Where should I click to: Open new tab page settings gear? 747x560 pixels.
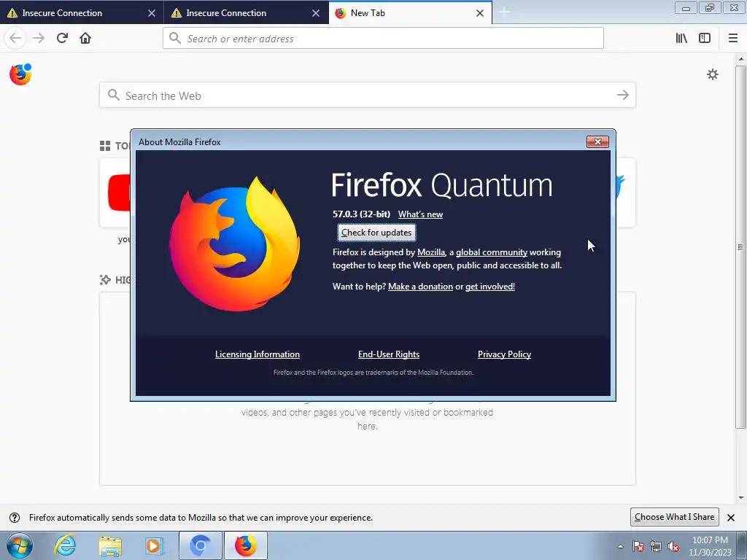tap(712, 74)
